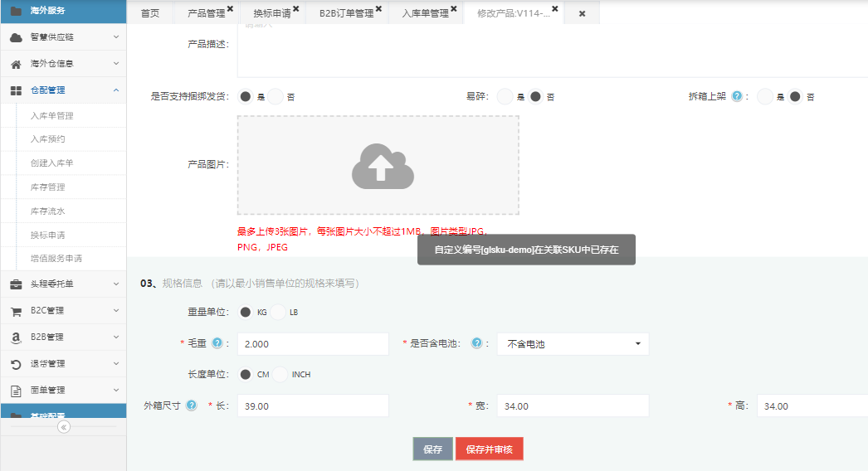
Task: Click the 保存 button
Action: tap(433, 449)
